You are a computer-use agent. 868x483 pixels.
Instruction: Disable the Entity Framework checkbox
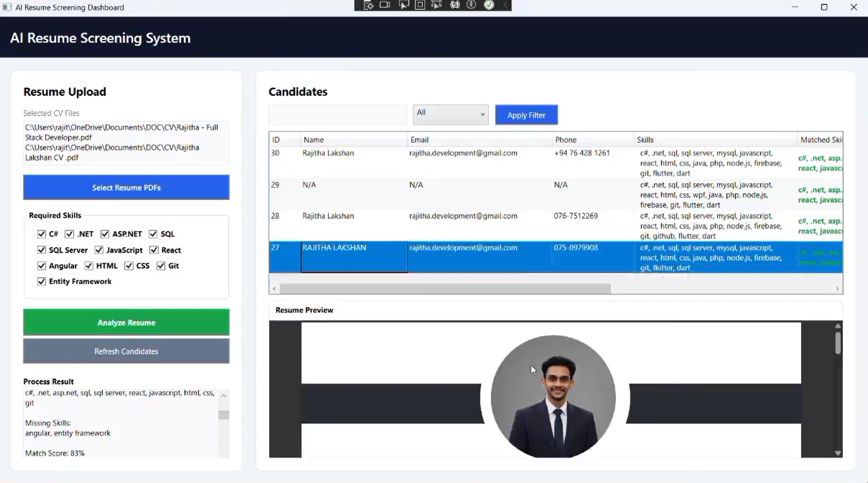pyautogui.click(x=42, y=281)
